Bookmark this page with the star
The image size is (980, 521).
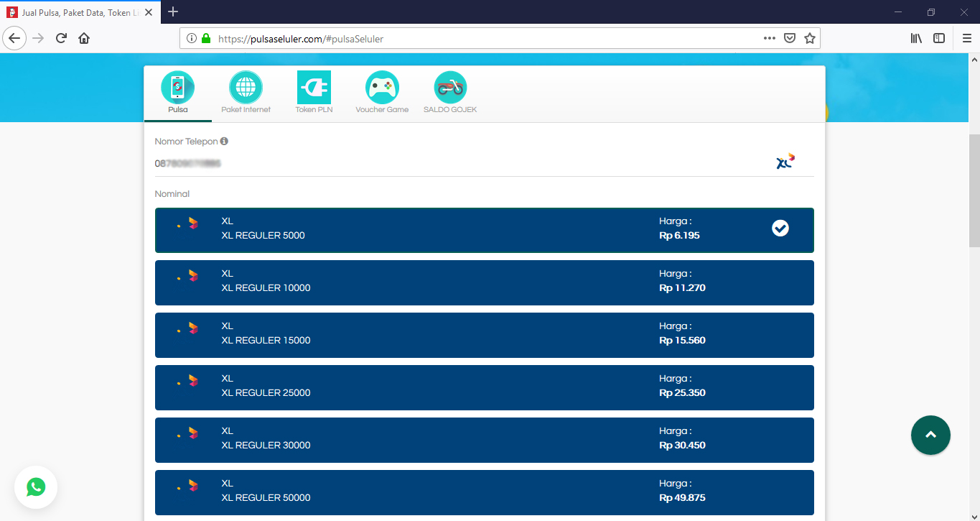810,39
